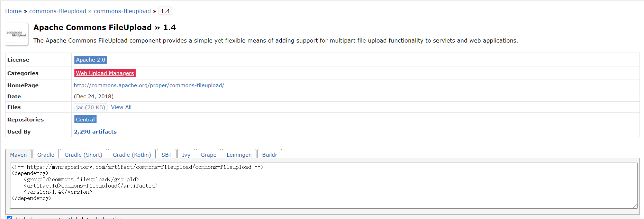Download the jar (70 KB) file
644x219 pixels.
90,108
